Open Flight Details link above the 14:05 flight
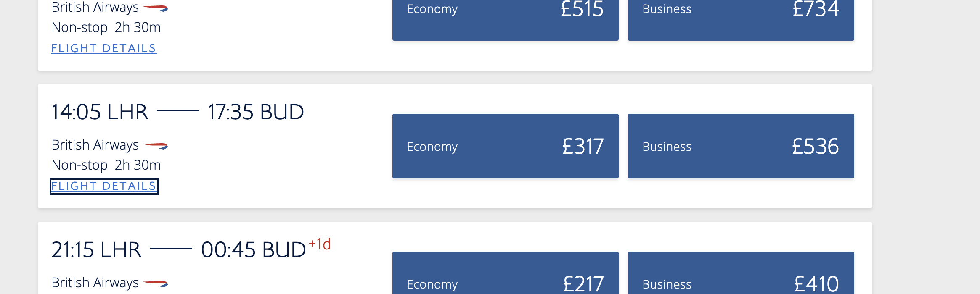Image resolution: width=980 pixels, height=294 pixels. [x=104, y=48]
